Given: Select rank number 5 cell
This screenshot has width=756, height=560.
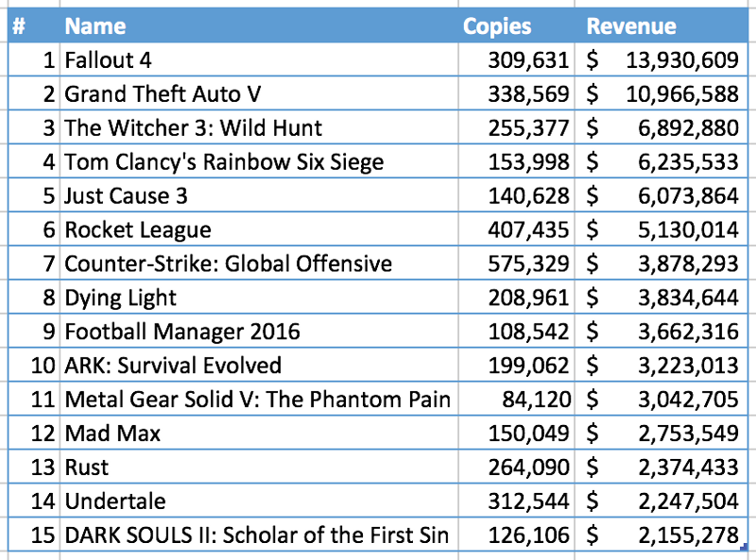Looking at the screenshot, I should click(34, 195).
